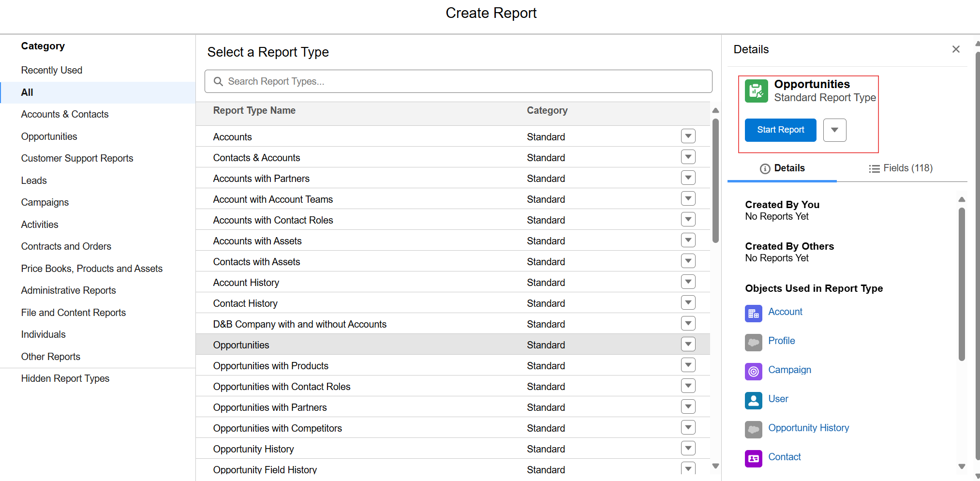
Task: Click the Details panel inner scrollbar thumb
Action: pos(962,284)
